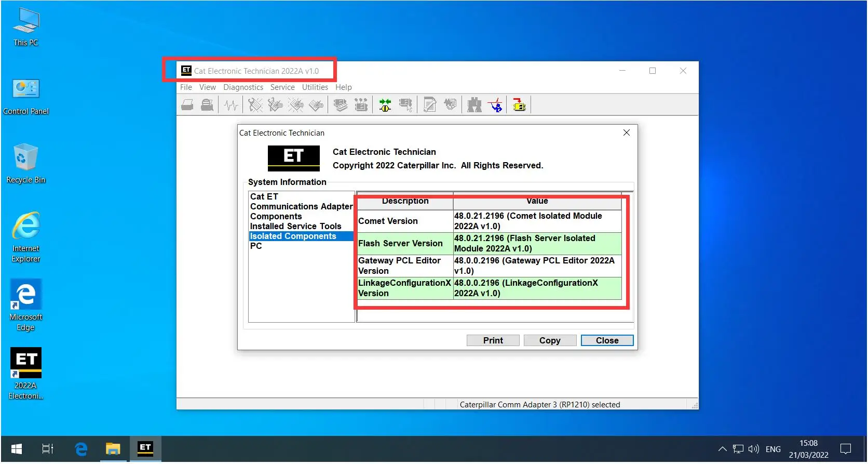Select Communications Adapter in the list
The height and width of the screenshot is (464, 868).
301,206
